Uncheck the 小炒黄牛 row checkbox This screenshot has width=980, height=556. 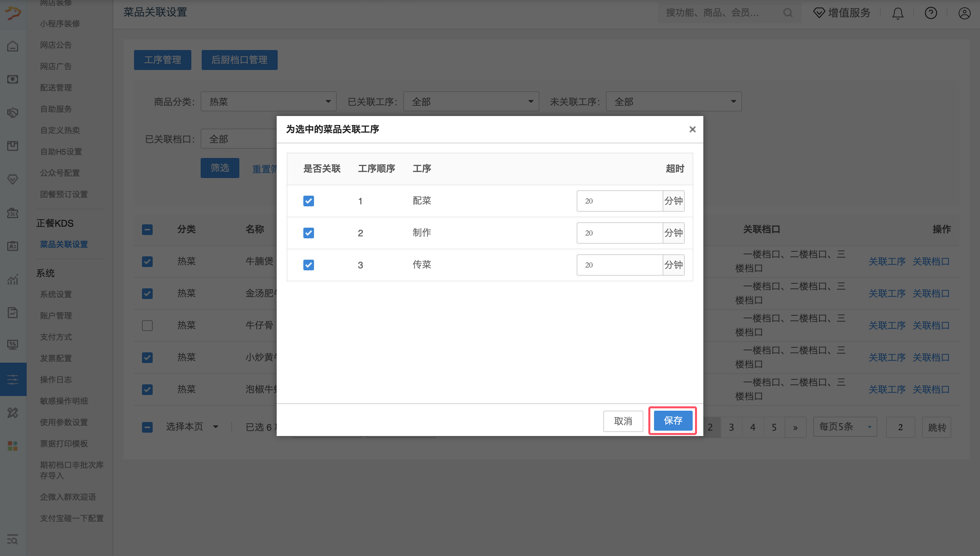pyautogui.click(x=147, y=357)
